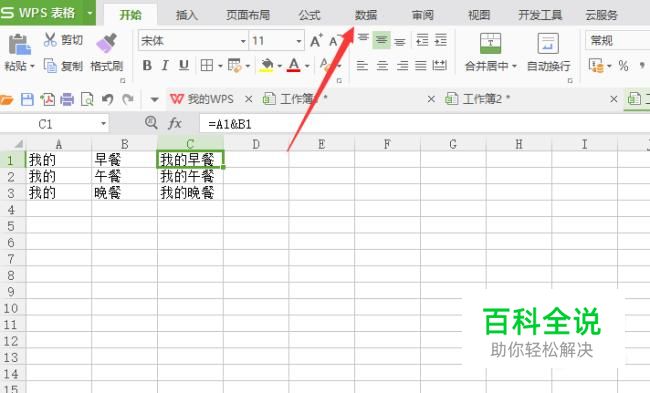Increase indent icon

pos(440,40)
